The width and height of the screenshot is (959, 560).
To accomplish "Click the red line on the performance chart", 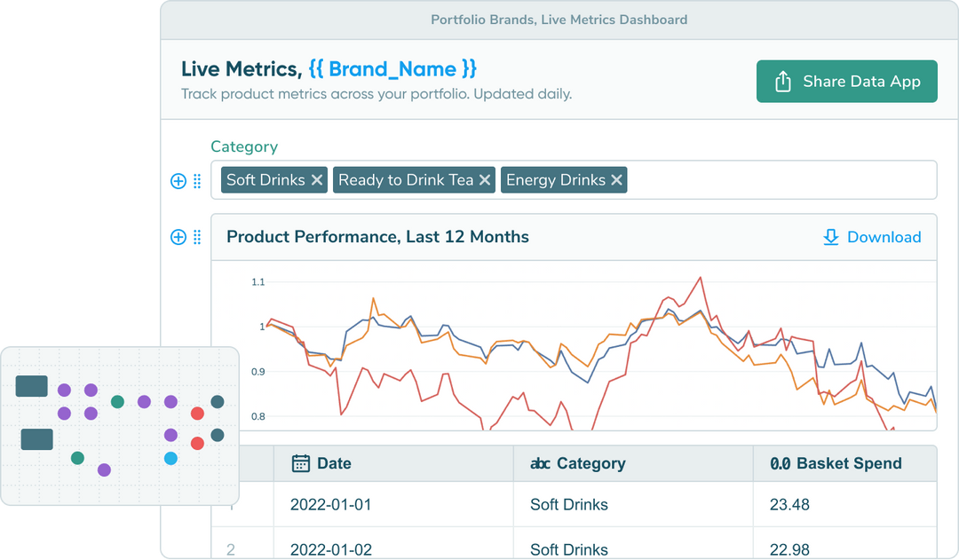I will tap(699, 280).
